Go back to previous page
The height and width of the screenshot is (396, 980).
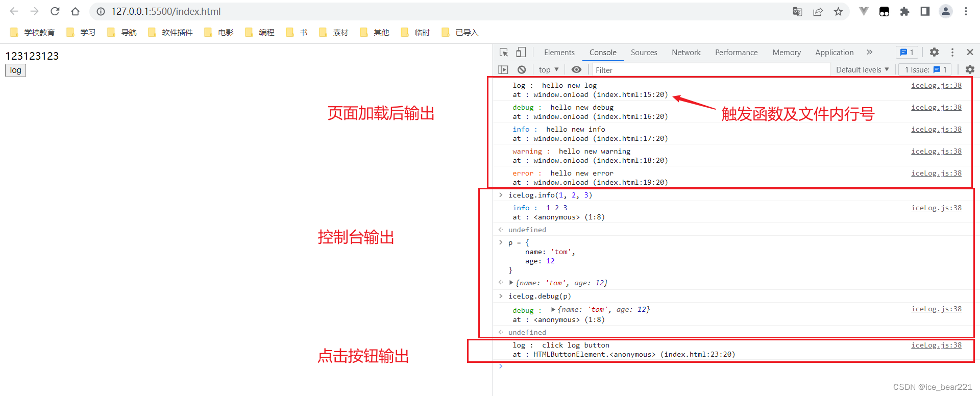point(14,11)
